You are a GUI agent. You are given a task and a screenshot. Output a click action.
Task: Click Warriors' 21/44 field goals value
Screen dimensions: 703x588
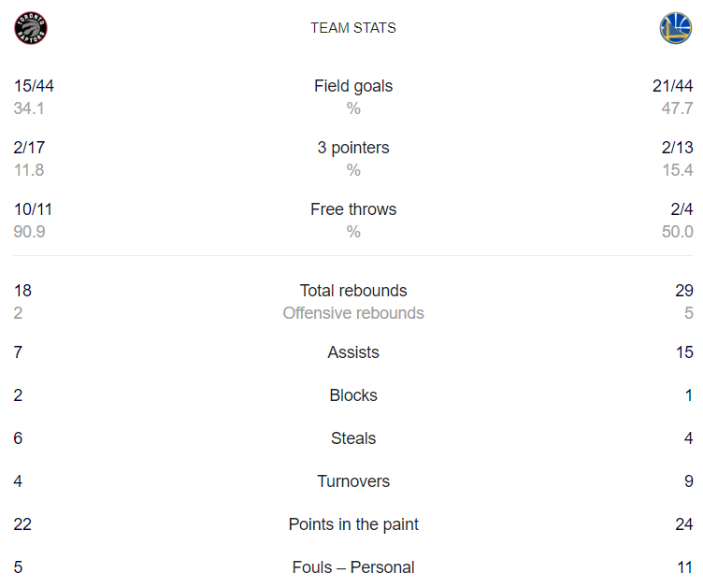(x=673, y=86)
